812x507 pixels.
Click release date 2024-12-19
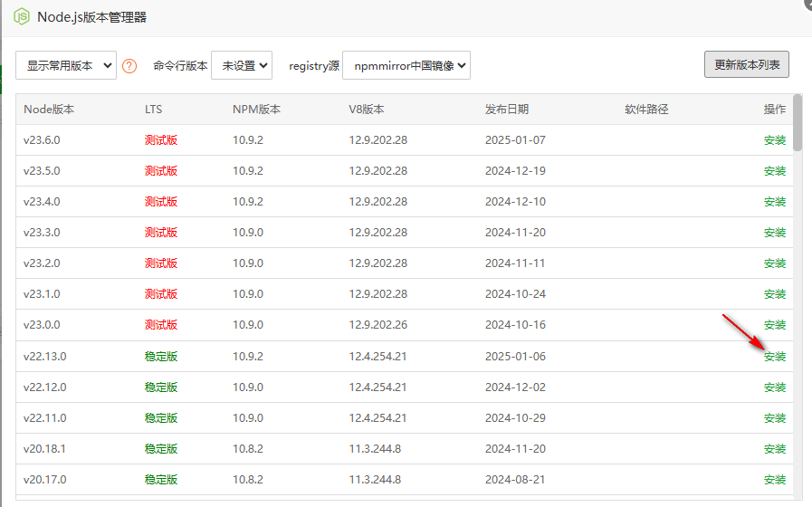coord(515,171)
